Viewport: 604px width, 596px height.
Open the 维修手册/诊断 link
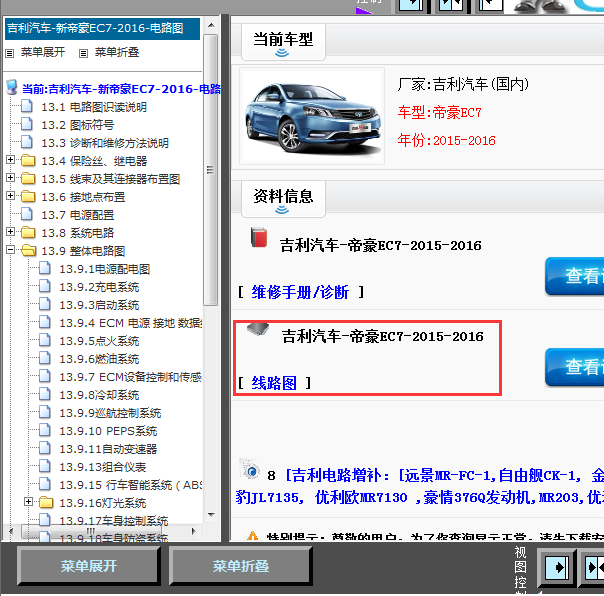tap(300, 292)
